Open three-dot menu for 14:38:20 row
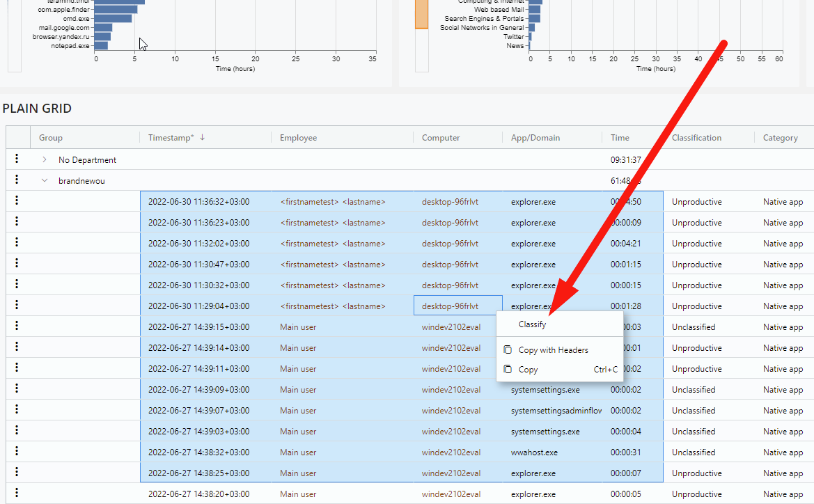814x504 pixels. pos(17,494)
